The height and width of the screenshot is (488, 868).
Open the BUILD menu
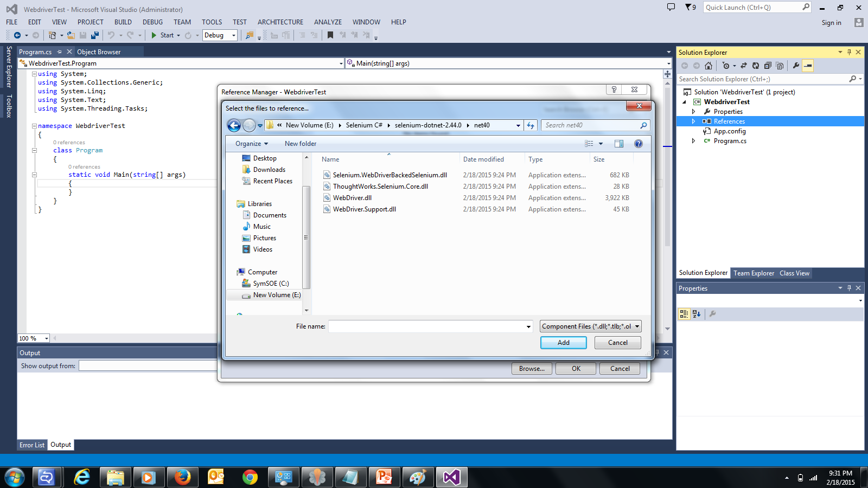[x=123, y=22]
